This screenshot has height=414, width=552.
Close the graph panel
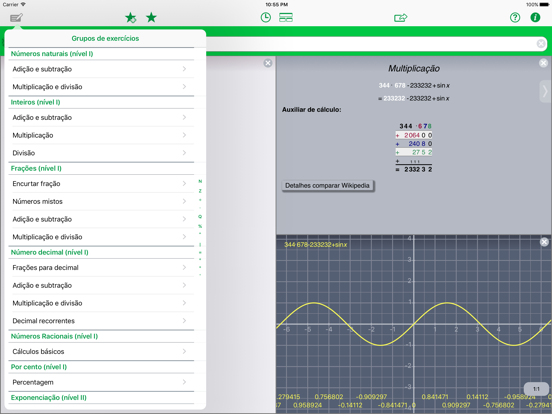544,242
